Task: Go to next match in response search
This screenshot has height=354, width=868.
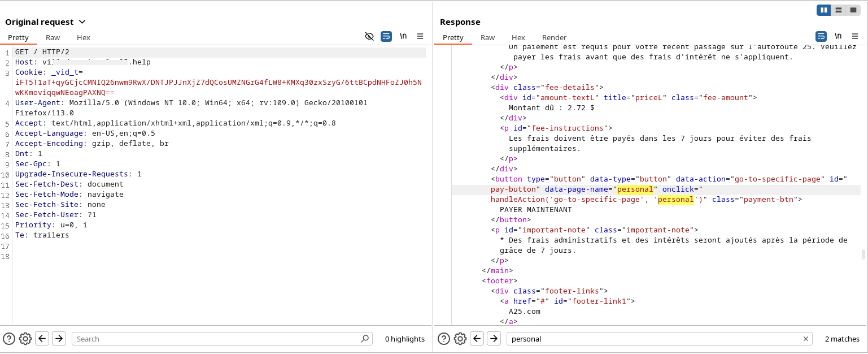Action: 494,339
